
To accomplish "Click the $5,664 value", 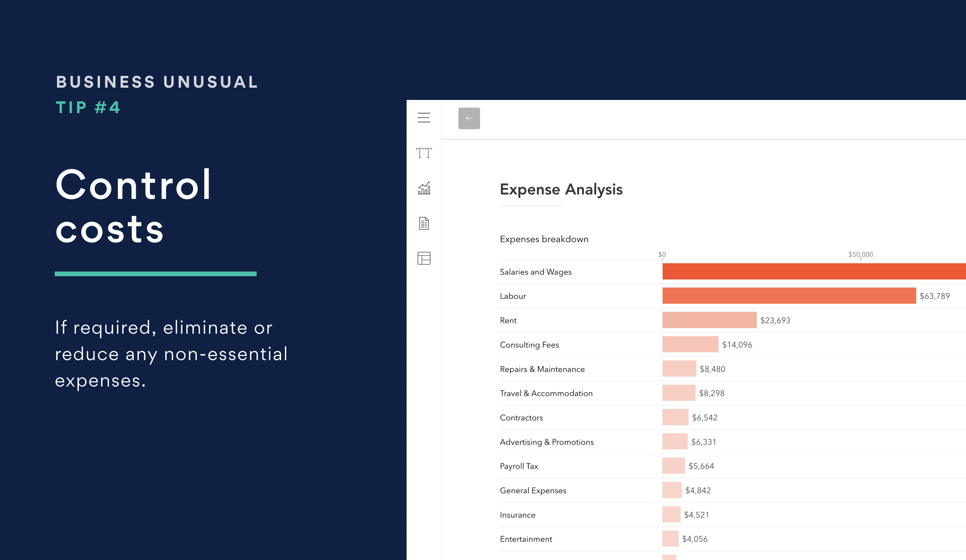I will pyautogui.click(x=701, y=466).
